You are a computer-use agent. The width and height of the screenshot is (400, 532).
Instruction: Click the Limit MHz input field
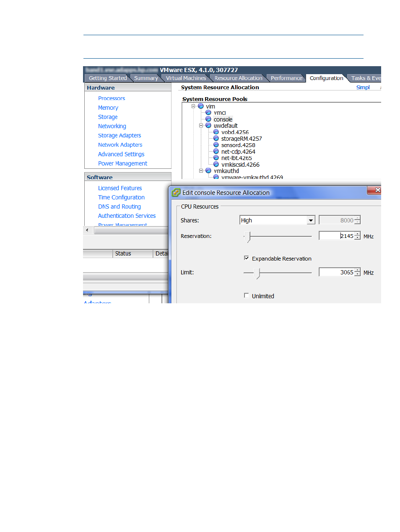point(337,272)
